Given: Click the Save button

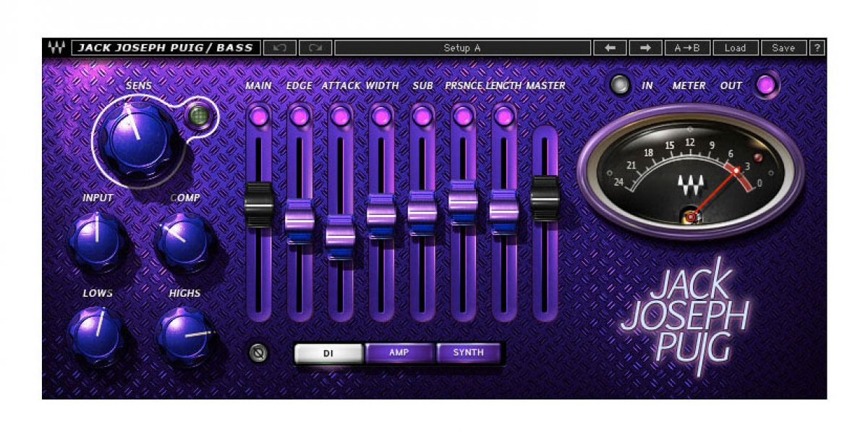Looking at the screenshot, I should (783, 48).
